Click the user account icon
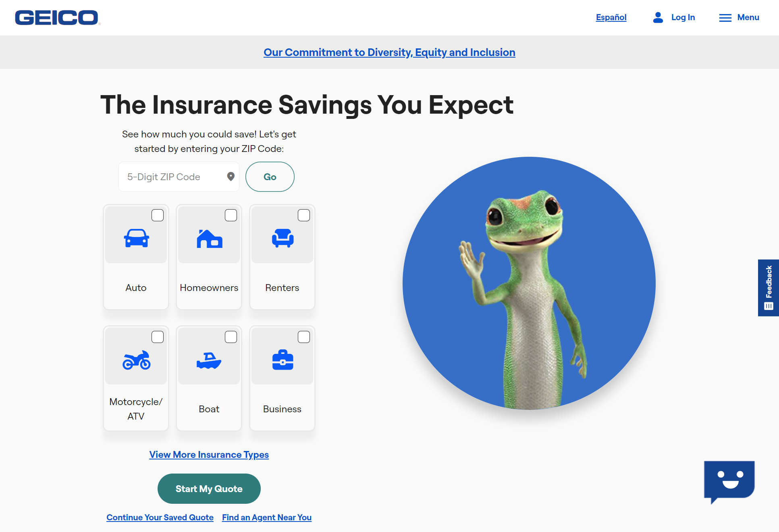 pyautogui.click(x=656, y=18)
